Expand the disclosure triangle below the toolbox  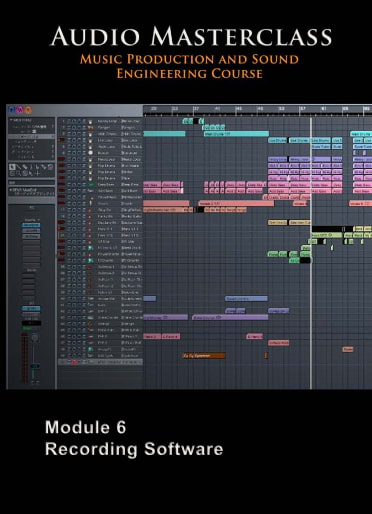pos(11,190)
